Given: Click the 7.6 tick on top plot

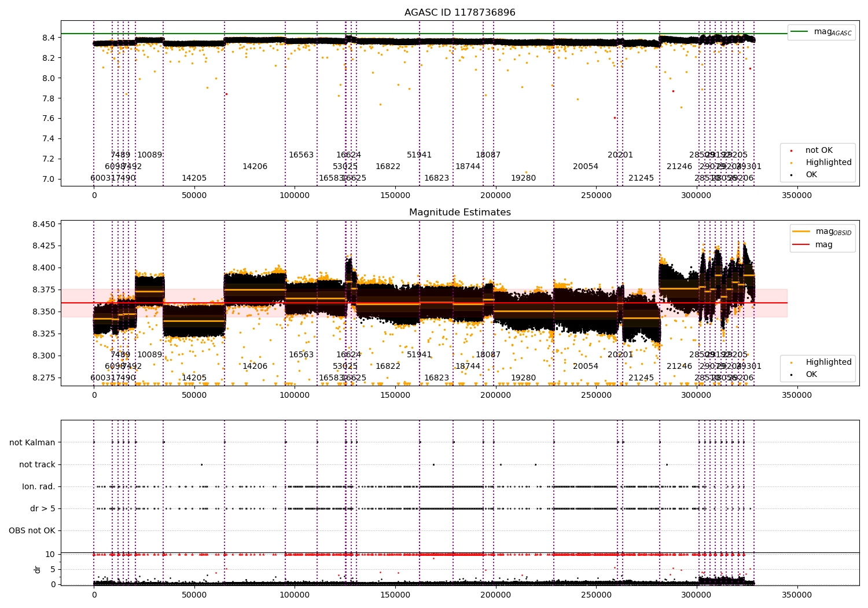Looking at the screenshot, I should tap(49, 119).
